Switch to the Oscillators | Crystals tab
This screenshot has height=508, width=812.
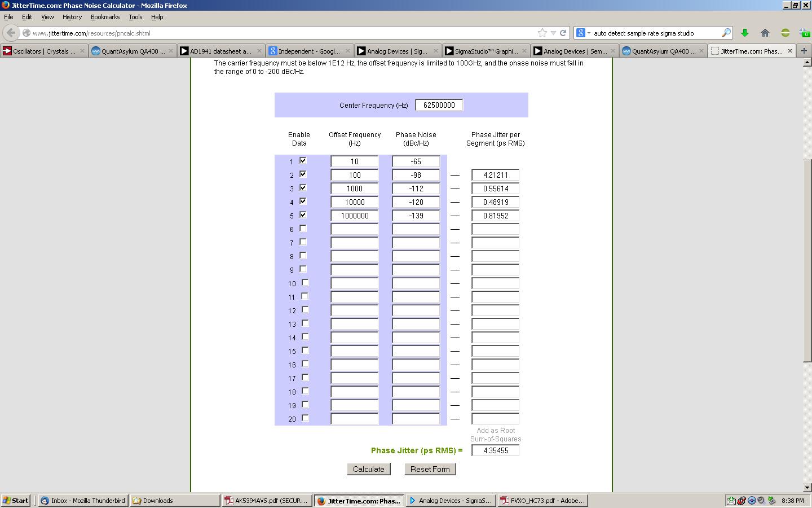(44, 51)
